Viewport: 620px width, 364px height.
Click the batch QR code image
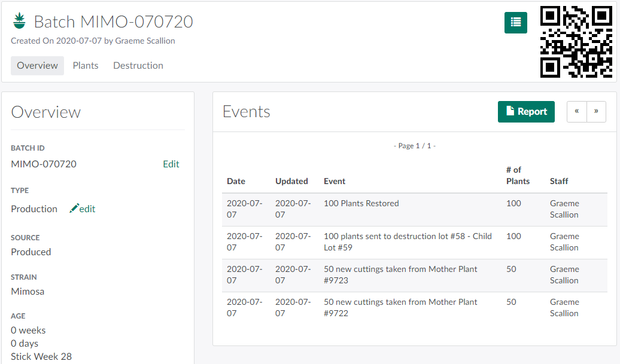(576, 42)
